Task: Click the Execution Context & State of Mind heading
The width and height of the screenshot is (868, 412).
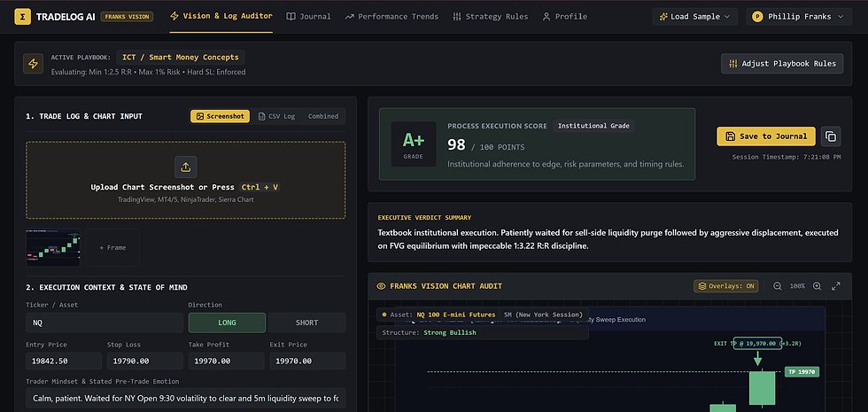Action: (106, 287)
